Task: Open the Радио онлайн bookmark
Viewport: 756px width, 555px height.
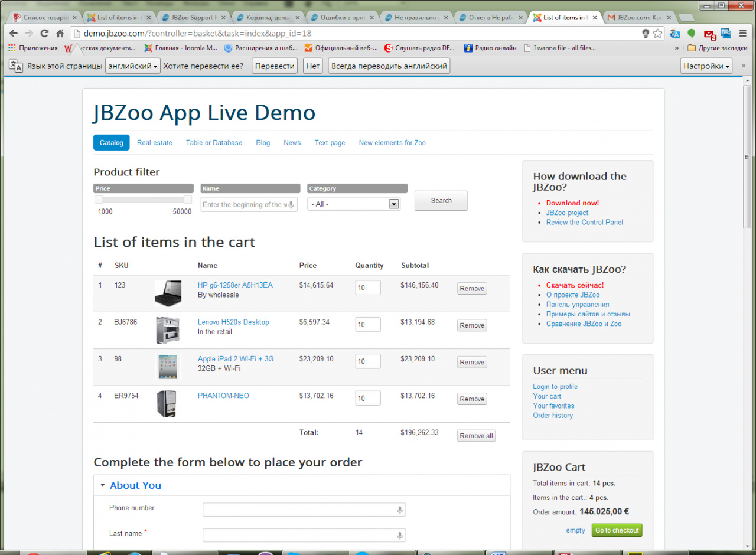Action: [x=490, y=48]
